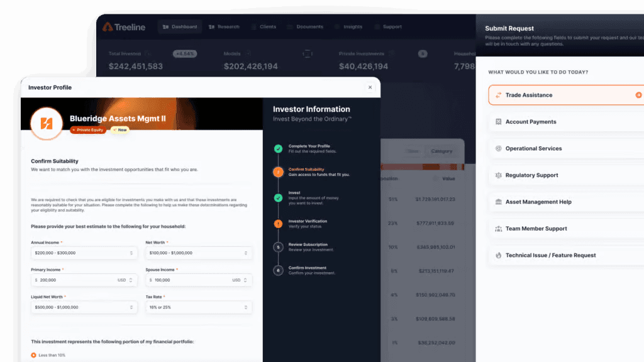Click the Value column header
Viewport: 644px width, 362px height.
pyautogui.click(x=448, y=178)
